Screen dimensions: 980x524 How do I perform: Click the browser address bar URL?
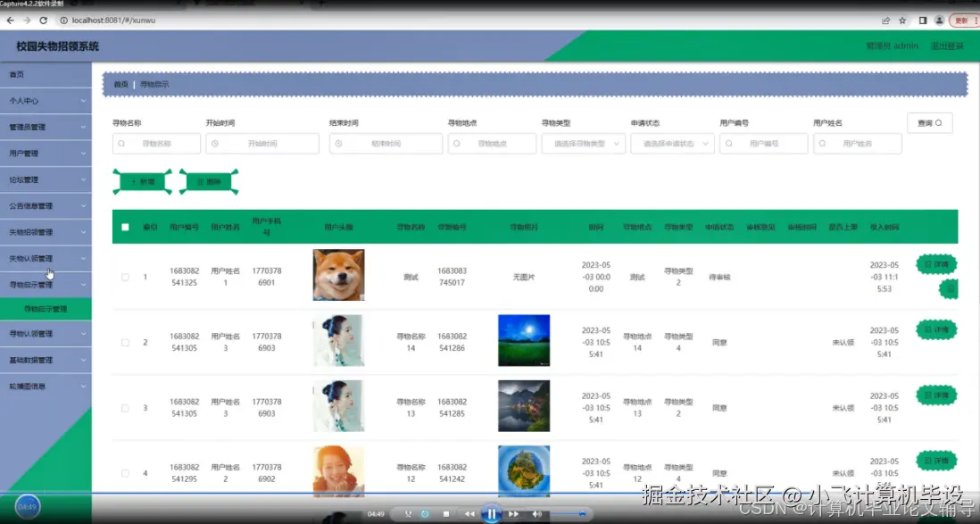(x=113, y=20)
